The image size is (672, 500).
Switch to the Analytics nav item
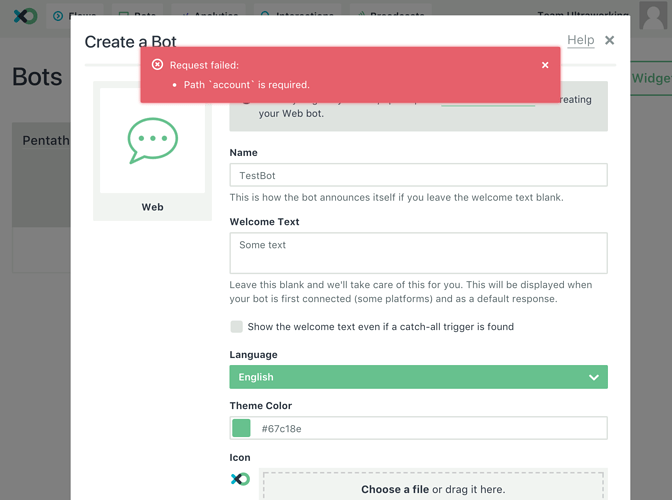(x=210, y=16)
